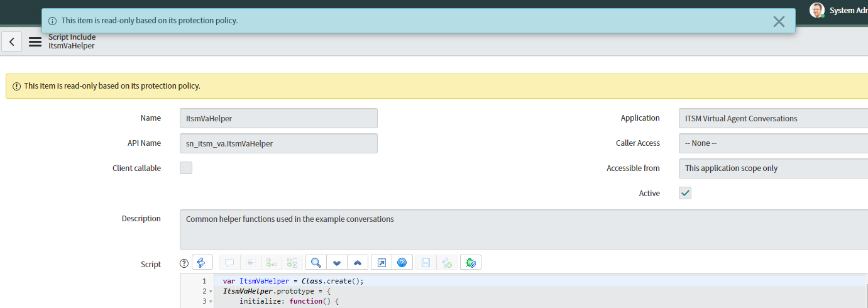Click the comment toggle toolbar icon
Screen dimensions: 868x308
coord(229,263)
